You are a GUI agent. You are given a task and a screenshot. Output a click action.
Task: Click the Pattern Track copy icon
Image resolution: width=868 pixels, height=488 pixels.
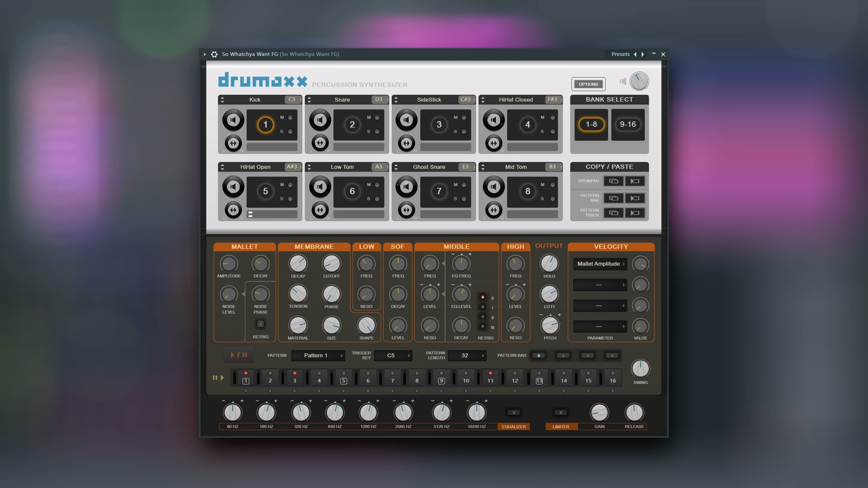[613, 213]
